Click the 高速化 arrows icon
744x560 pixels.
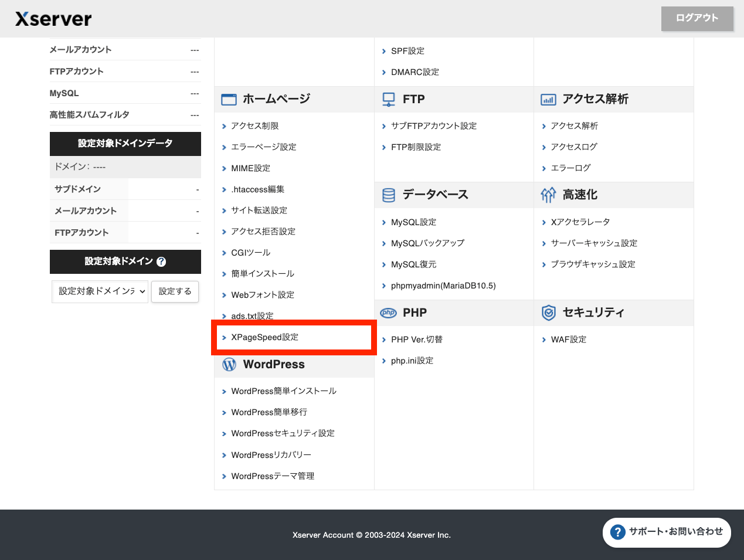point(548,195)
